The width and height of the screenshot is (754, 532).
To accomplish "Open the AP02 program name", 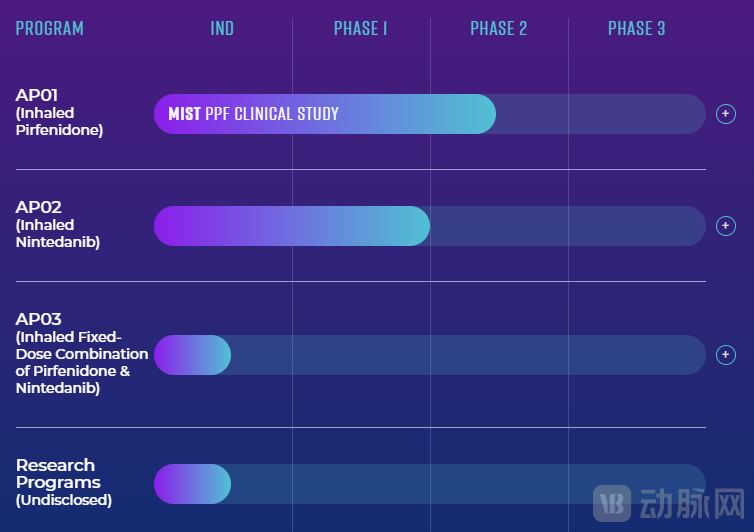I will click(39, 208).
